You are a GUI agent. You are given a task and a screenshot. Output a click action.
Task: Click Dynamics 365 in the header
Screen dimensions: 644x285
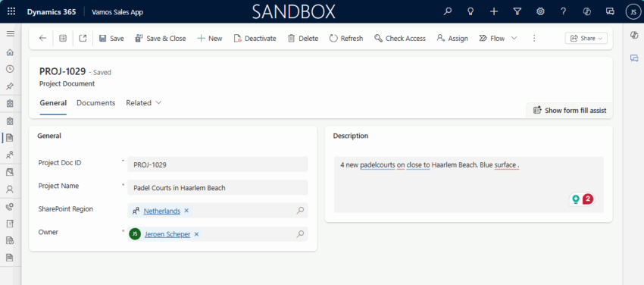click(x=52, y=12)
